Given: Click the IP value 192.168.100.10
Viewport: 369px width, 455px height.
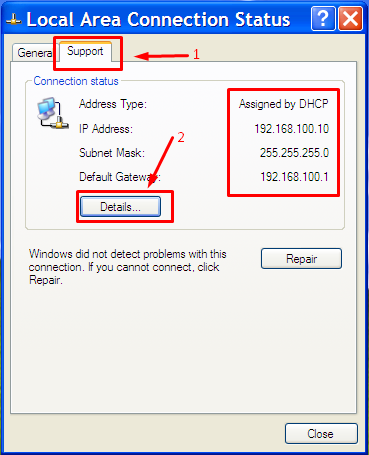Looking at the screenshot, I should pos(292,129).
